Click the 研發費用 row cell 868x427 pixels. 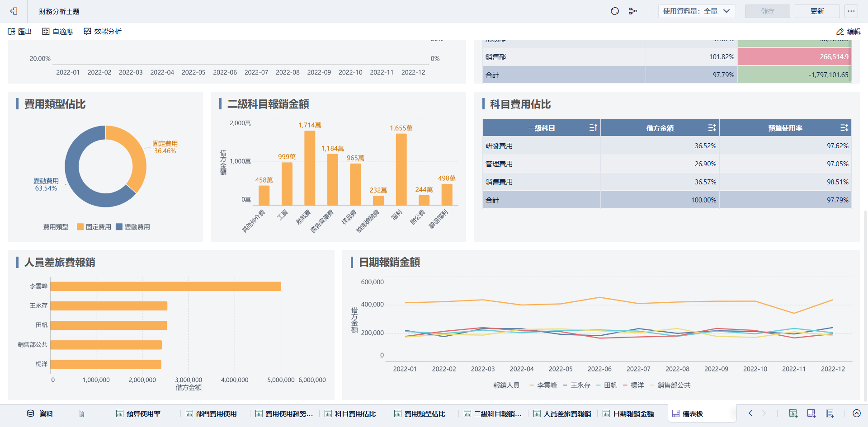click(541, 146)
